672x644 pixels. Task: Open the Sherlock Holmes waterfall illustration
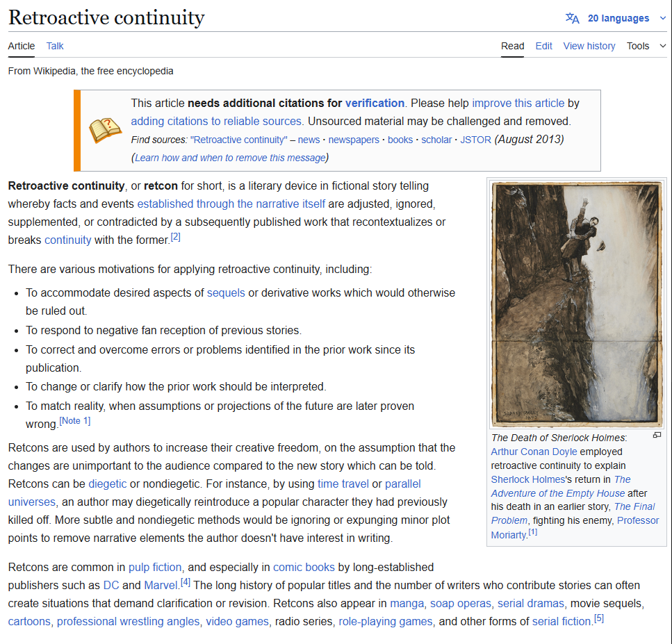tap(577, 304)
